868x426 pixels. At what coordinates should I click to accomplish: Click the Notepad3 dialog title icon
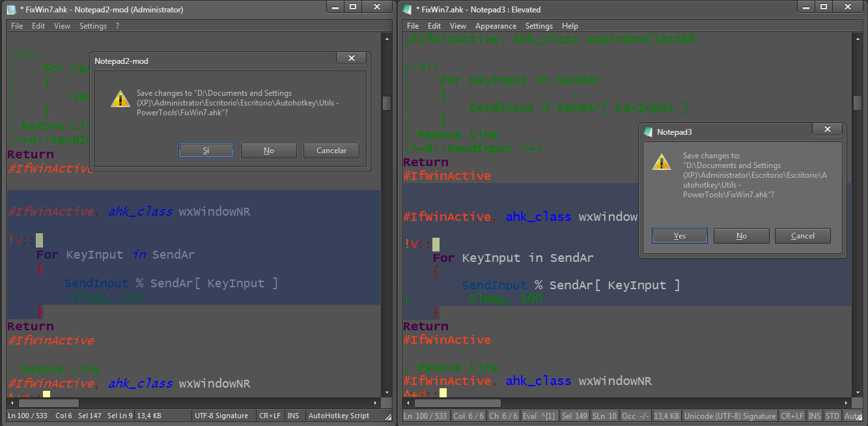click(649, 132)
